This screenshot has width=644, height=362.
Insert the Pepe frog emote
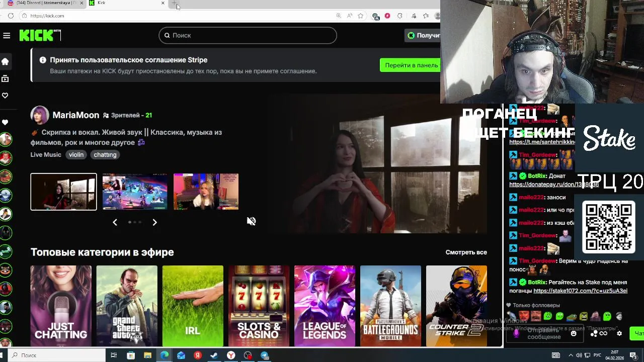(x=572, y=316)
